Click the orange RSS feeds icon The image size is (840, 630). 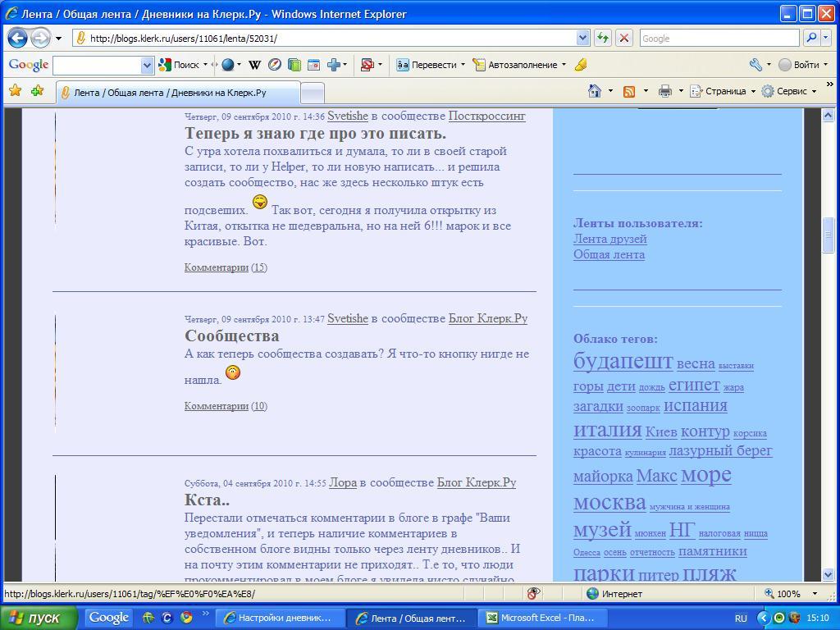629,91
